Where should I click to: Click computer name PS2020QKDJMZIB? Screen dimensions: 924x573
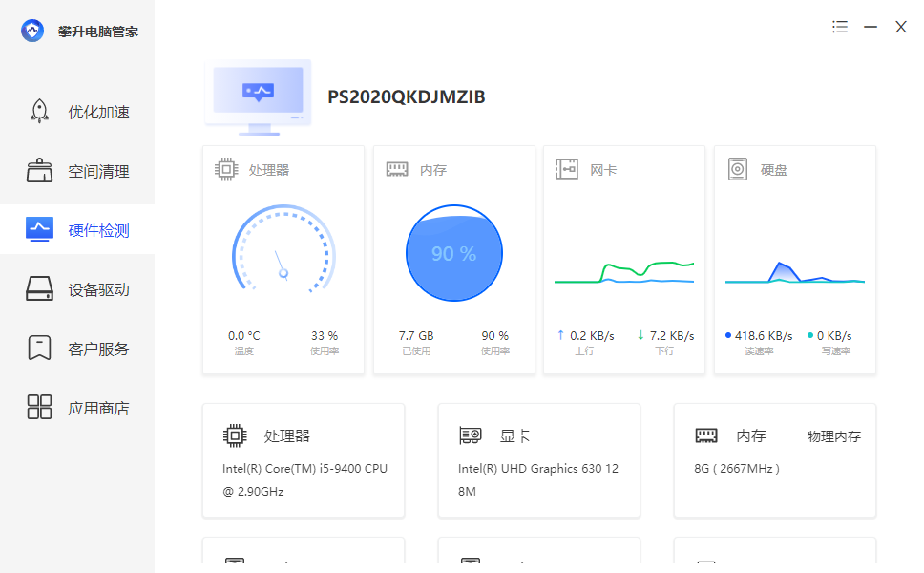(x=406, y=96)
